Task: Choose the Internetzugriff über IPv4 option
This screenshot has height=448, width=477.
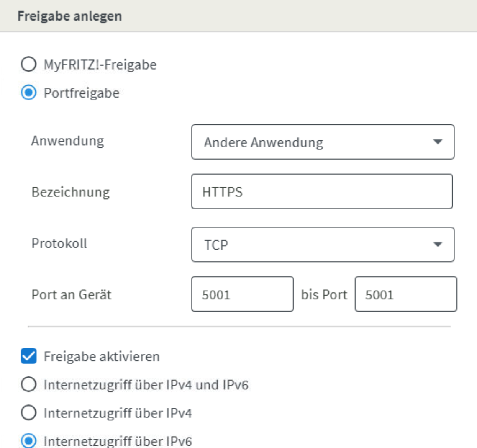Action: click(x=28, y=413)
